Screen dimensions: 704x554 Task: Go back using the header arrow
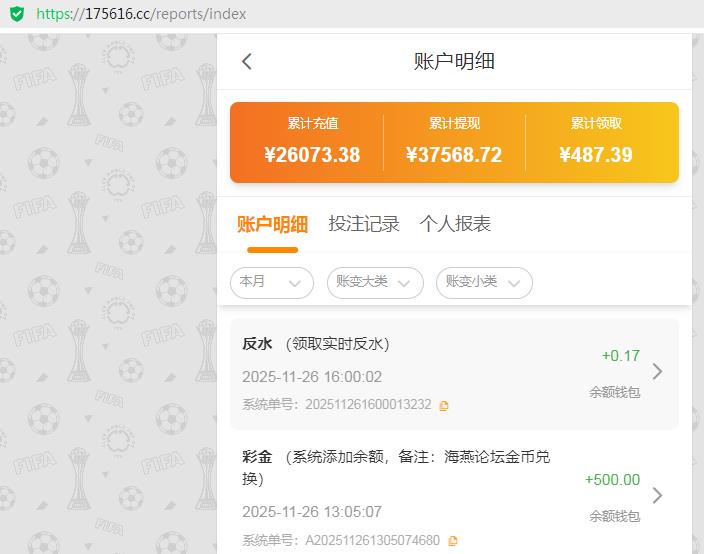pos(247,61)
